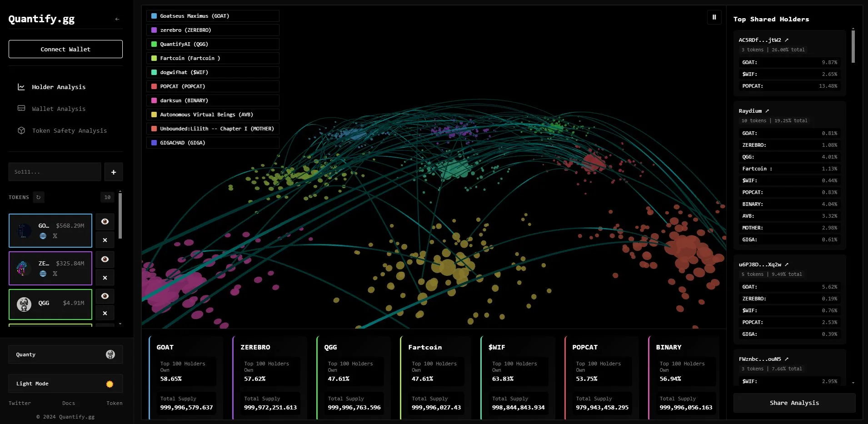Hide the GOAT token with eye icon
Viewport: 868px width, 424px height.
coord(105,221)
